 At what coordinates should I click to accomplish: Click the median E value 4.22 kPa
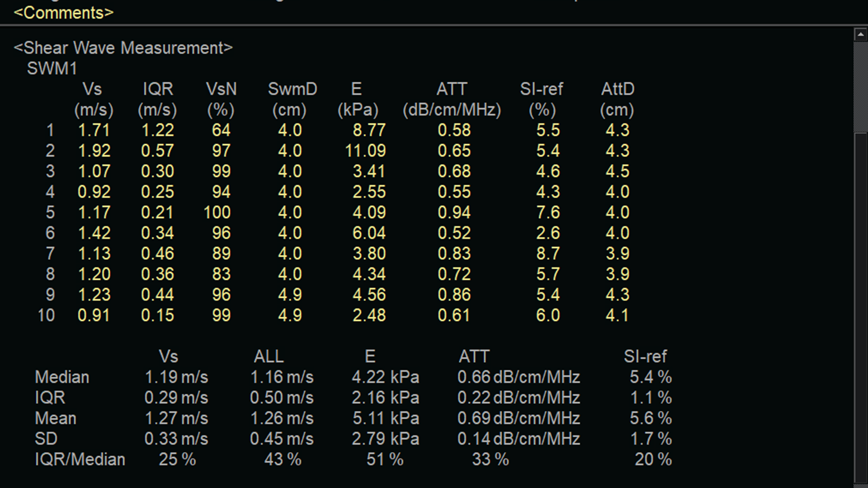(385, 377)
